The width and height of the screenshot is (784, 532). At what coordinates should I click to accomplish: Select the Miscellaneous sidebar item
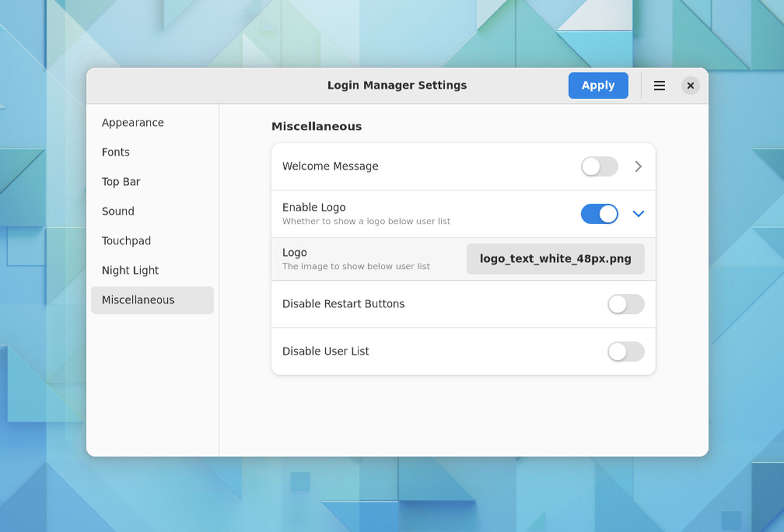coord(153,300)
